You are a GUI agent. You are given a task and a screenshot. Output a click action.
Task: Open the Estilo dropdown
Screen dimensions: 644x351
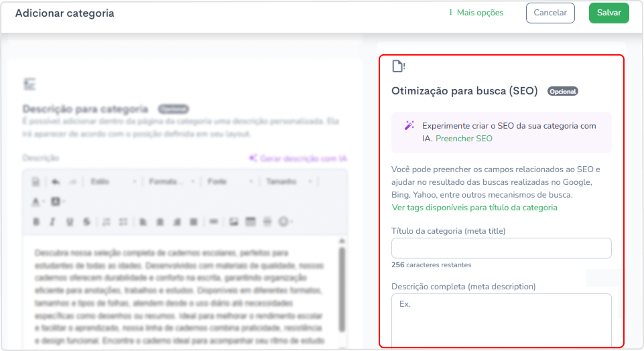point(113,182)
